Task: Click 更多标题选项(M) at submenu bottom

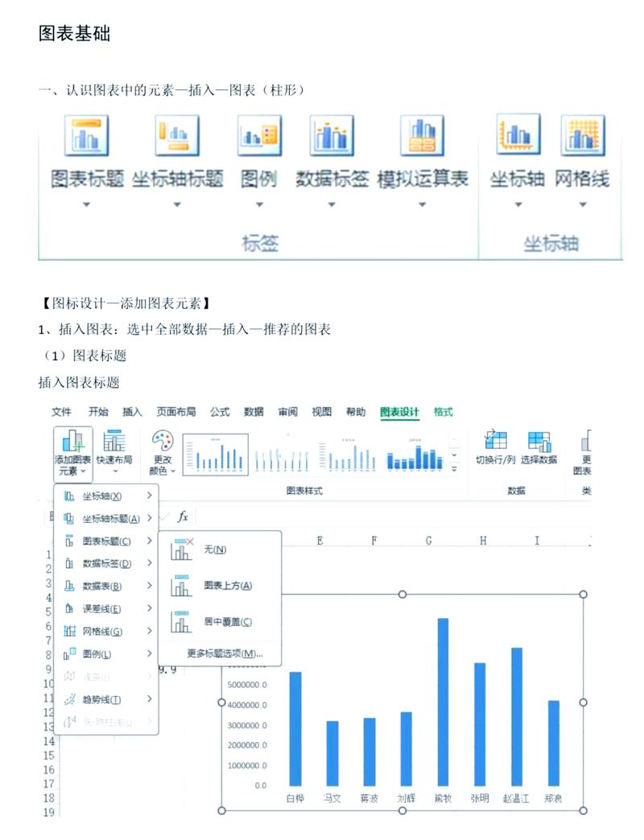Action: pos(224,653)
